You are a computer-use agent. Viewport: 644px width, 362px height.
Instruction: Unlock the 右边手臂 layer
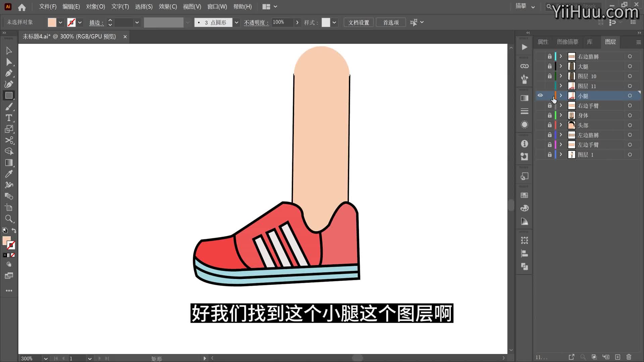pos(549,106)
